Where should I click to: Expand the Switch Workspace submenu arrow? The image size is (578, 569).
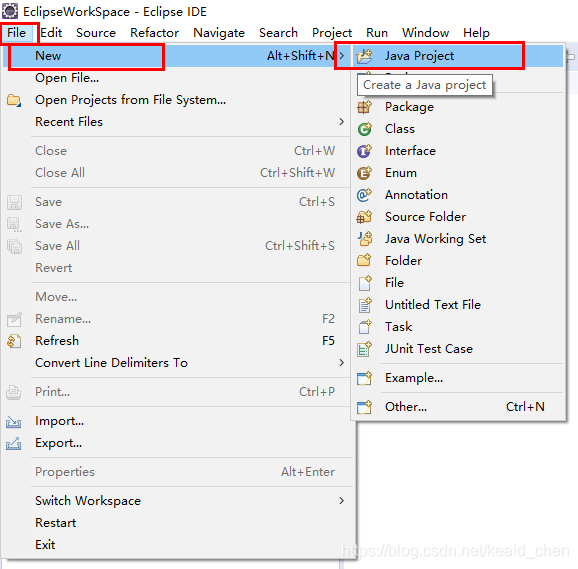pyautogui.click(x=342, y=501)
